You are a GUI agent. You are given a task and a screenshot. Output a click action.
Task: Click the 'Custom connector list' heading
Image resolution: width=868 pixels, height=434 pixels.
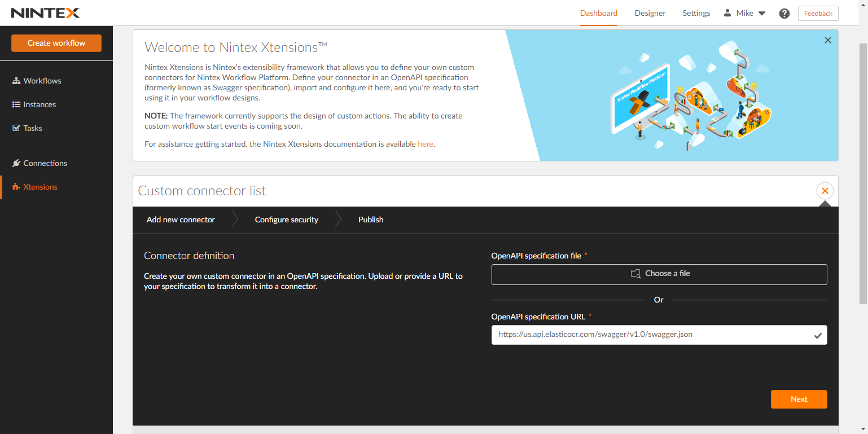(x=202, y=191)
